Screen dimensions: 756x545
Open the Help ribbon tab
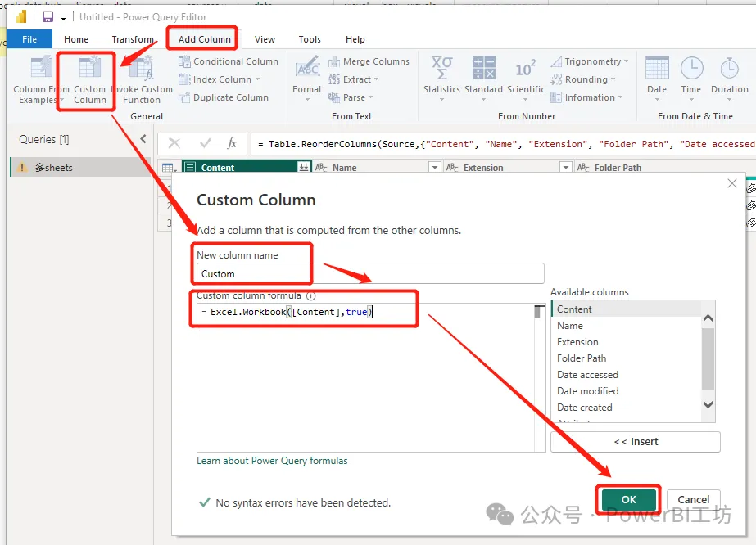pyautogui.click(x=355, y=39)
